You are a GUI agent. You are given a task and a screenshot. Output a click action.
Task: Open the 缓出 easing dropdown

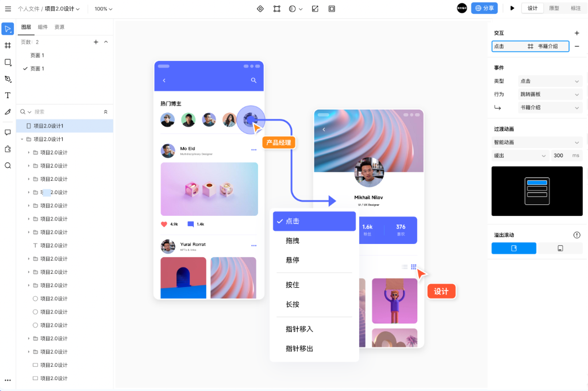[520, 156]
